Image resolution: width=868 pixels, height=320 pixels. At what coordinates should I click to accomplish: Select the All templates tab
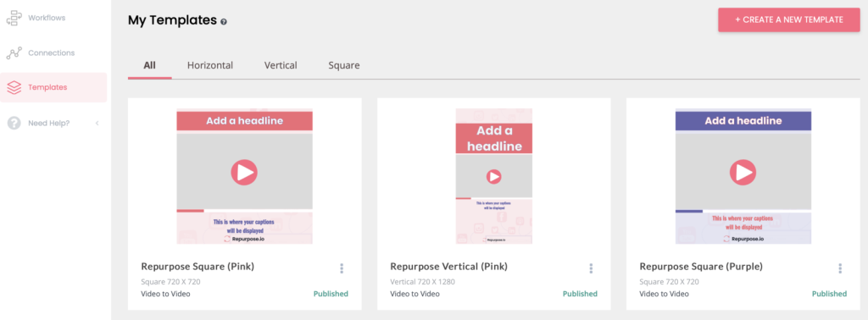pyautogui.click(x=149, y=65)
